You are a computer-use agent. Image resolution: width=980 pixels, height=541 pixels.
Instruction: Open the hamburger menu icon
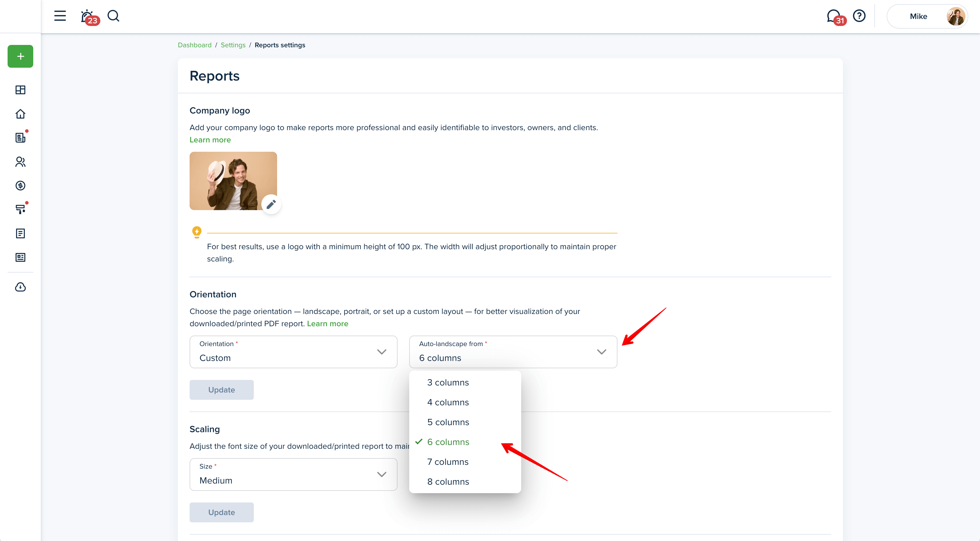tap(60, 16)
